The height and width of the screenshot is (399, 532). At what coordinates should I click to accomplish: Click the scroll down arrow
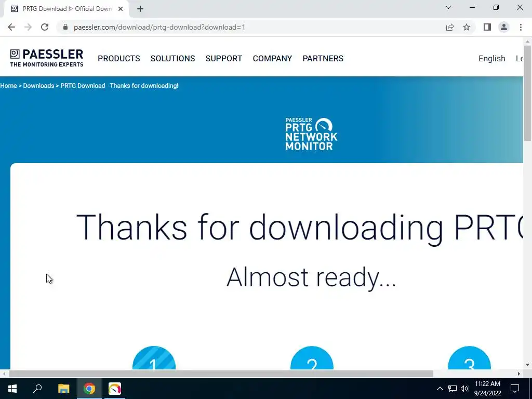[527, 365]
